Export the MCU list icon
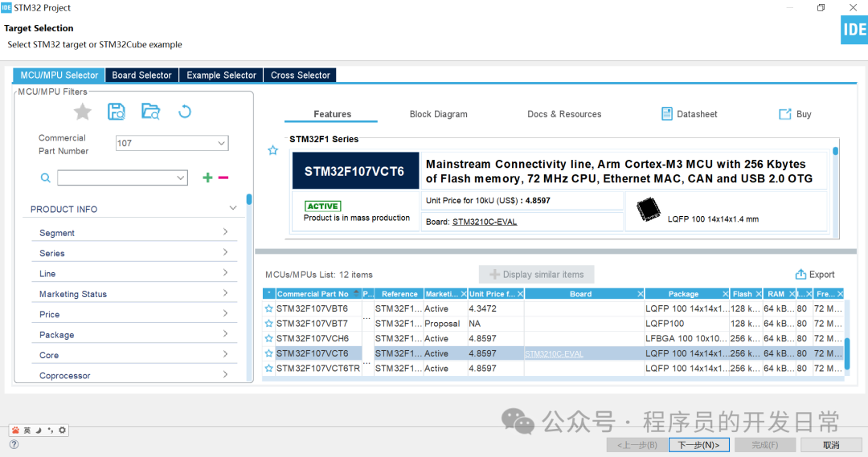 click(x=800, y=275)
